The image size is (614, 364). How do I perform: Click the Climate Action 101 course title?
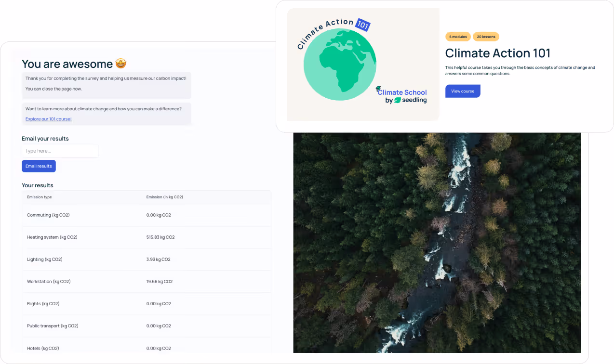point(498,53)
